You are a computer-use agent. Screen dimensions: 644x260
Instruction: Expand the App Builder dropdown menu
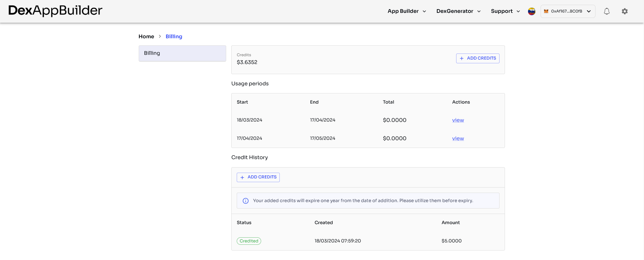pyautogui.click(x=407, y=11)
